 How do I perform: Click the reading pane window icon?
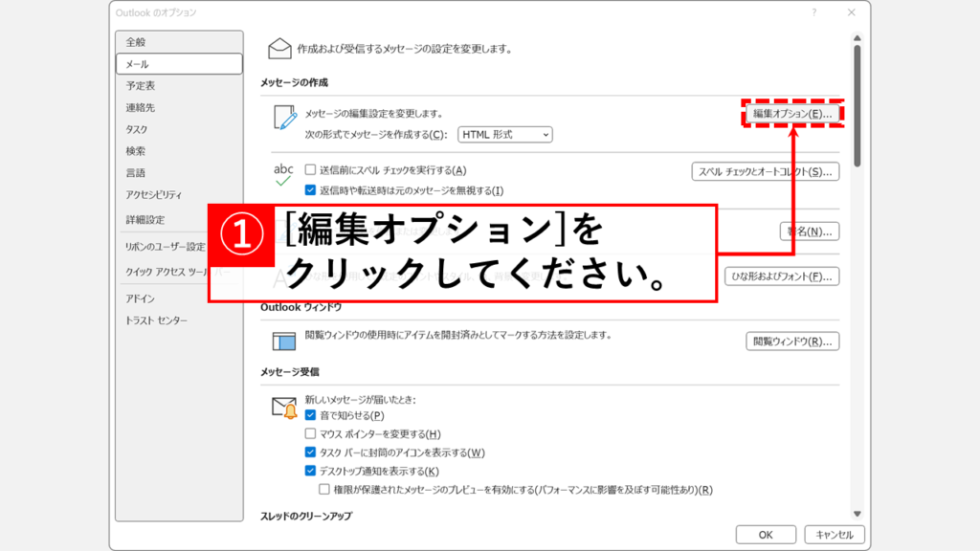point(283,342)
